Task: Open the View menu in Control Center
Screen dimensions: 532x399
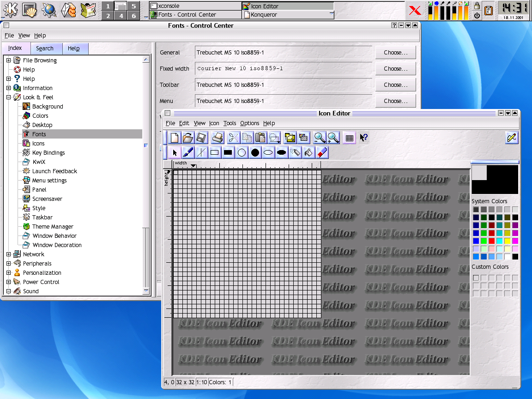Action: click(24, 35)
